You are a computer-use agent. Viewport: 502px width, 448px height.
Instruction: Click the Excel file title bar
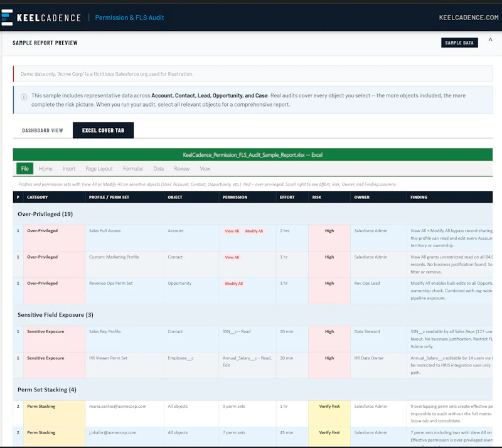(253, 155)
